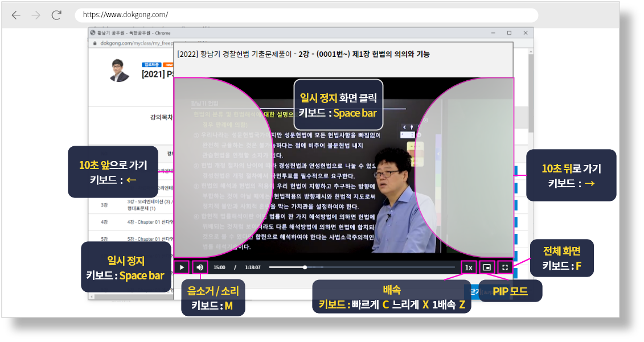Click the [2021] course title heading
The width and height of the screenshot is (644, 342).
pyautogui.click(x=158, y=74)
